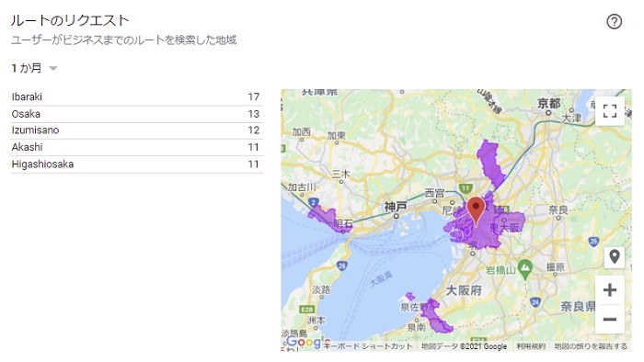Open the Google logo link on map

click(308, 342)
